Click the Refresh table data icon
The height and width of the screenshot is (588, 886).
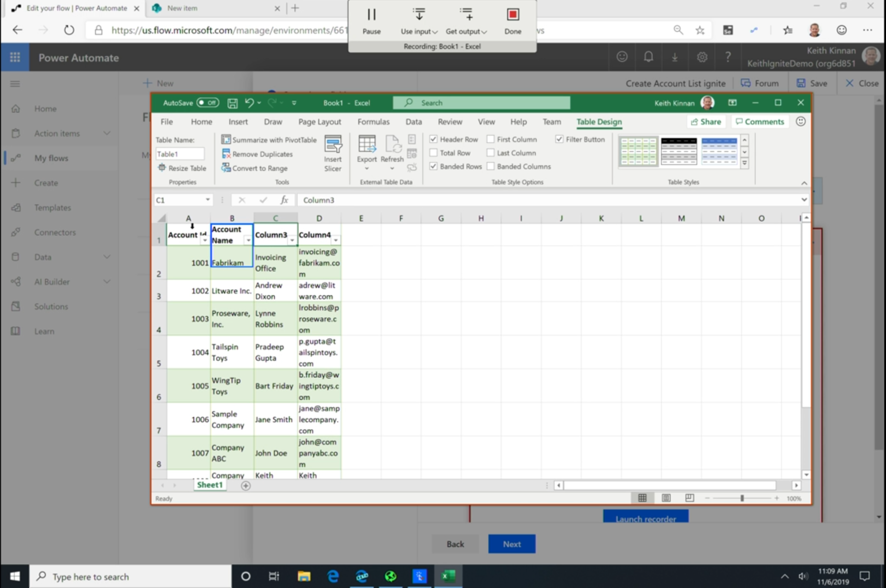(x=392, y=144)
